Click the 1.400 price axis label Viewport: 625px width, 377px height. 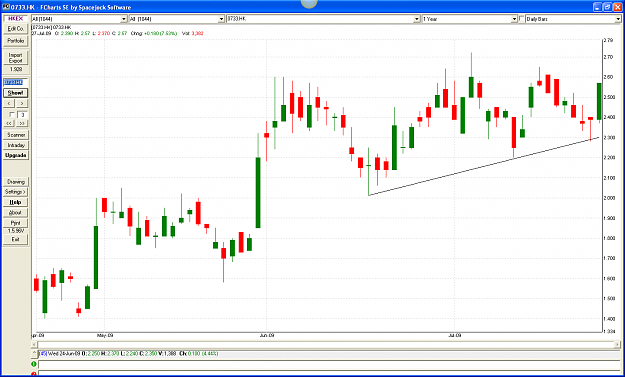tap(608, 319)
